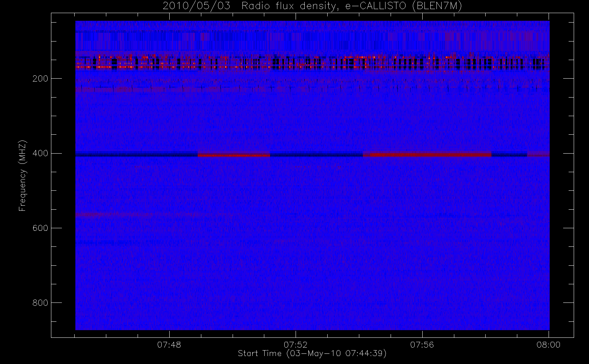Click the '400' frequency tick label
The image size is (589, 364).
pyautogui.click(x=40, y=153)
